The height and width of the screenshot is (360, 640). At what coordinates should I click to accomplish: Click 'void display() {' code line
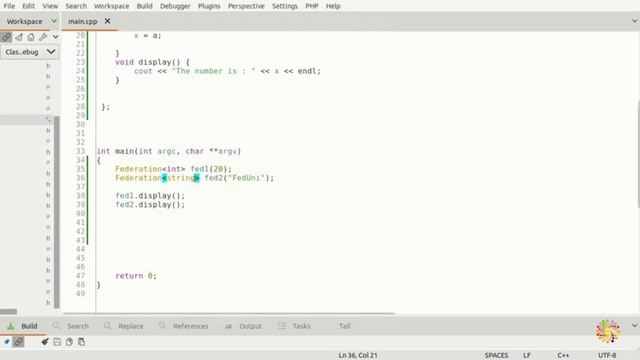[x=152, y=62]
